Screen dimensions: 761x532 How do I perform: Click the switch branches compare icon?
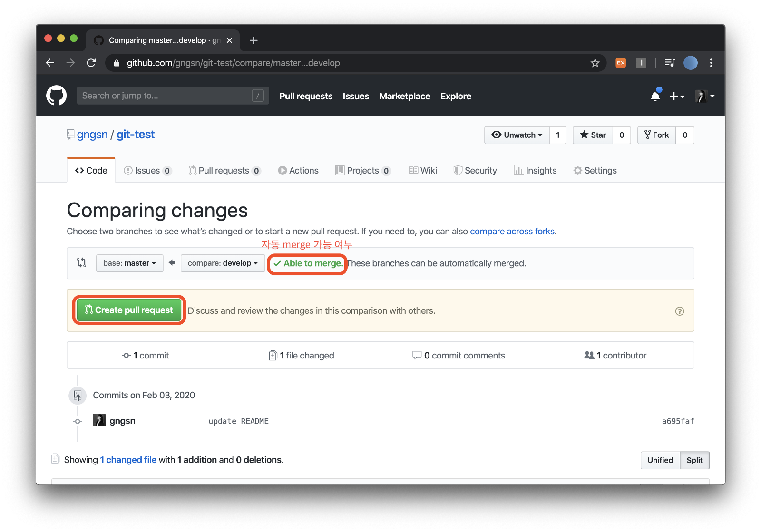(82, 262)
